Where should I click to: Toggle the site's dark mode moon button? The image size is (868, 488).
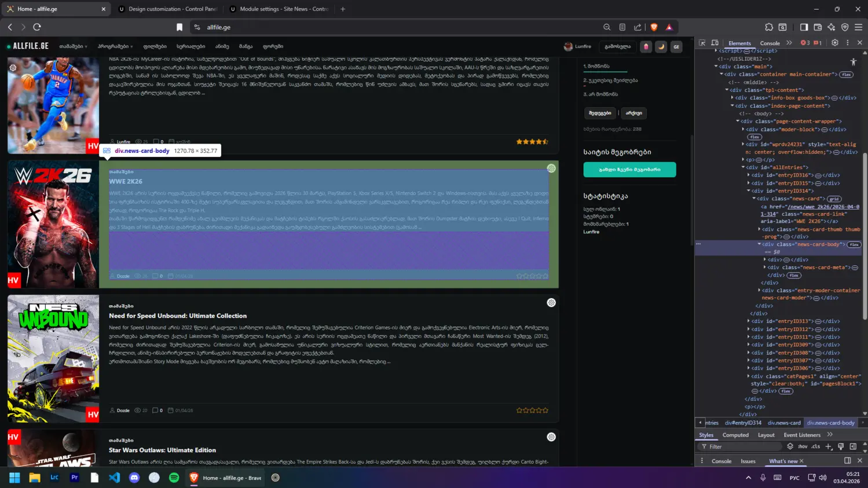pos(661,47)
